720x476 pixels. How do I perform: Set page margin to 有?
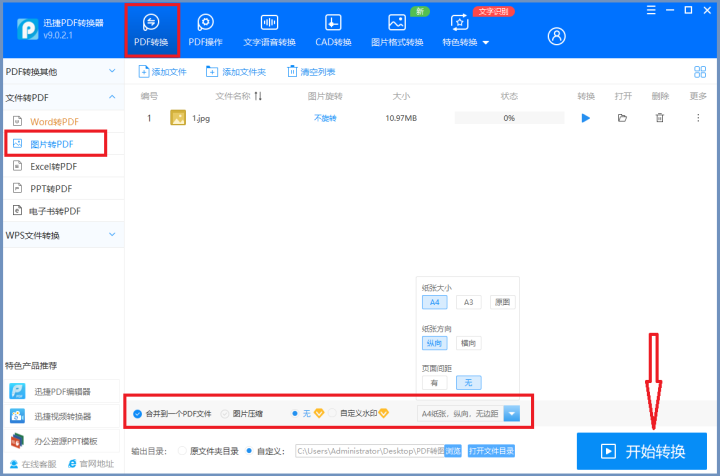(x=434, y=382)
